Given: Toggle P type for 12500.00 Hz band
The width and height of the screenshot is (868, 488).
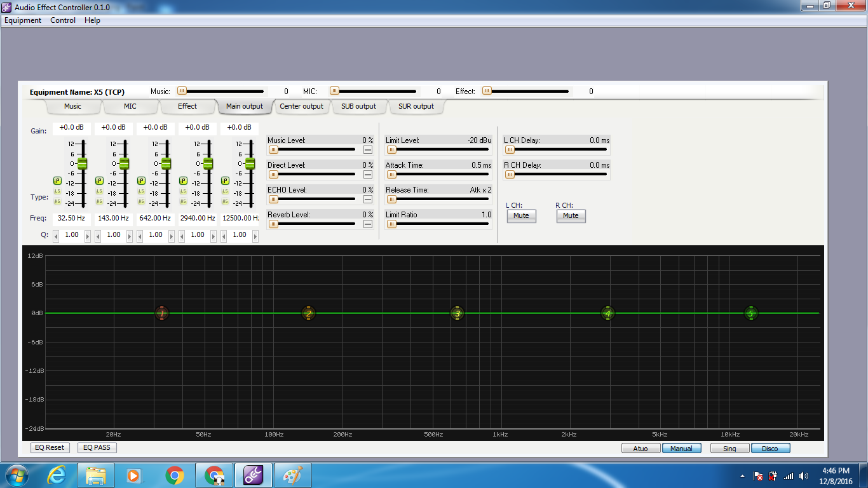Looking at the screenshot, I should 225,180.
